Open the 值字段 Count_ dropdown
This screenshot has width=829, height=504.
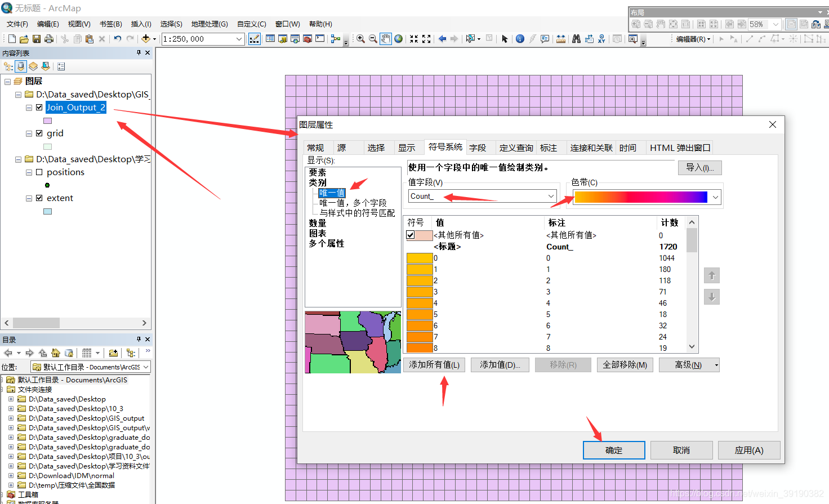(x=551, y=196)
